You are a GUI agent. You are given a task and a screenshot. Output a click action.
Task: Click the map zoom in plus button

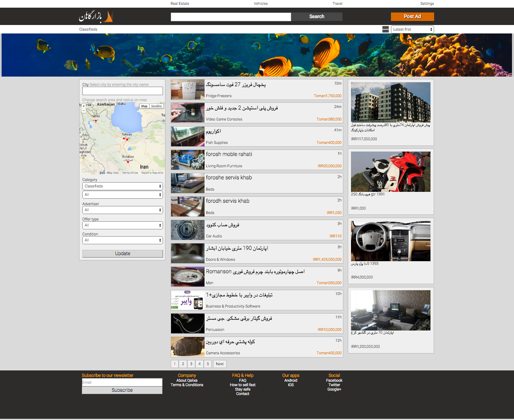pos(84,106)
